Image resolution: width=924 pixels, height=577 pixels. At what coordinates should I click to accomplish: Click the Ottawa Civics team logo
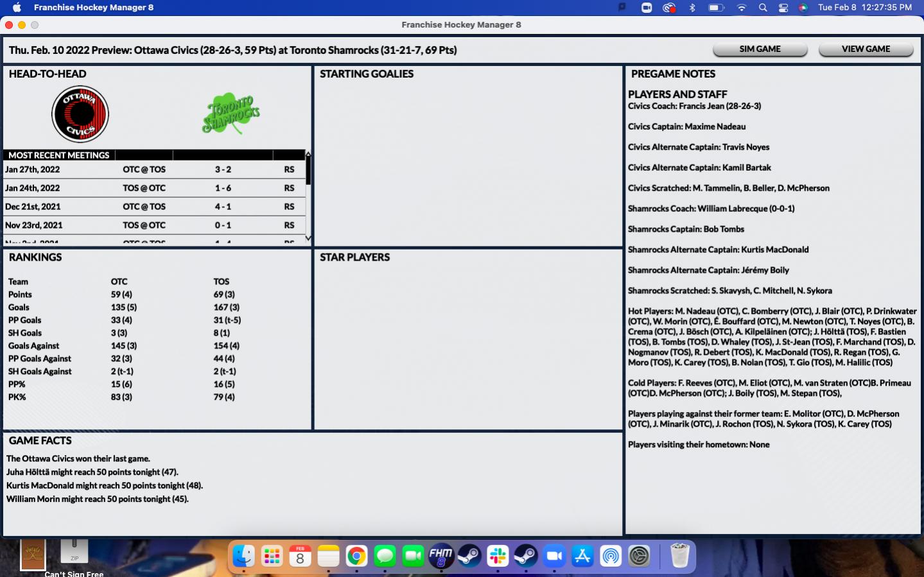pyautogui.click(x=80, y=114)
